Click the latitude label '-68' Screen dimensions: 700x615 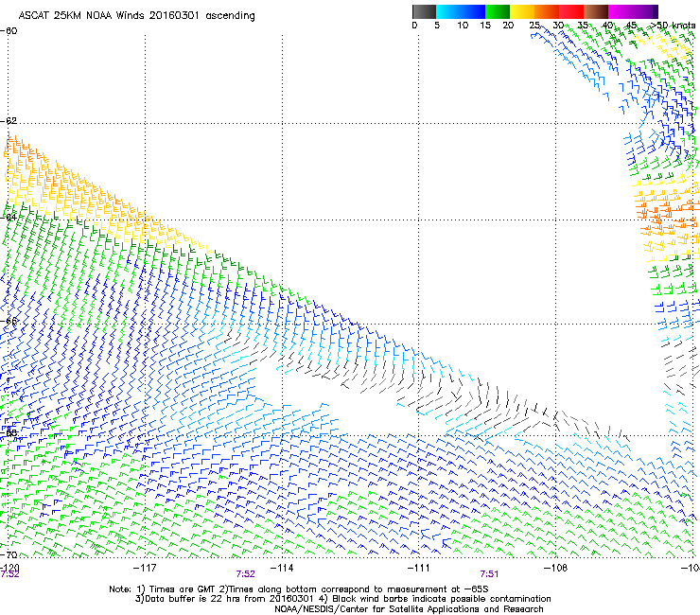coord(9,432)
